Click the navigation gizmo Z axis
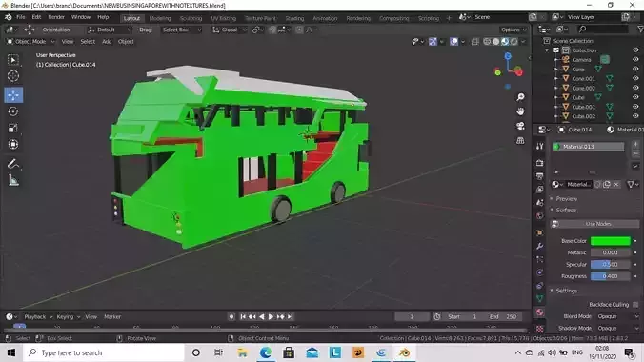 click(508, 56)
